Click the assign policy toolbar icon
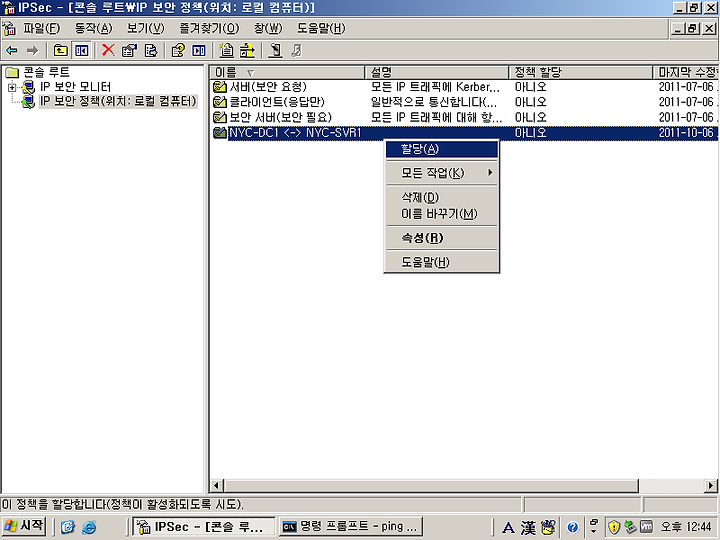 click(275, 51)
